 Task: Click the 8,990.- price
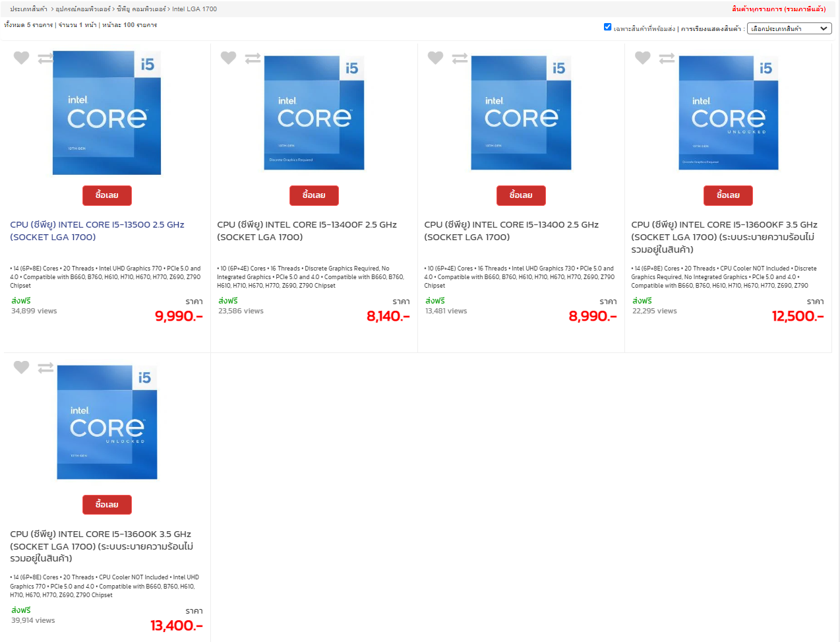(x=593, y=316)
